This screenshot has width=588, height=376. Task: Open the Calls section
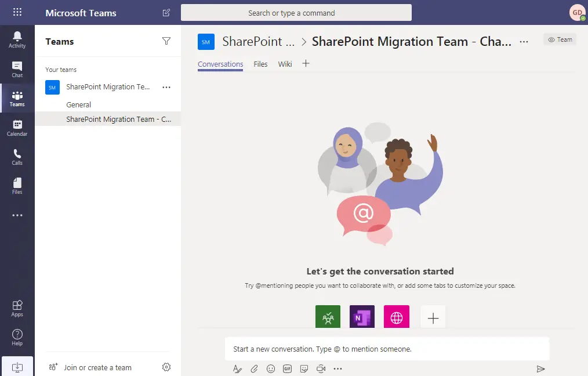click(x=17, y=157)
